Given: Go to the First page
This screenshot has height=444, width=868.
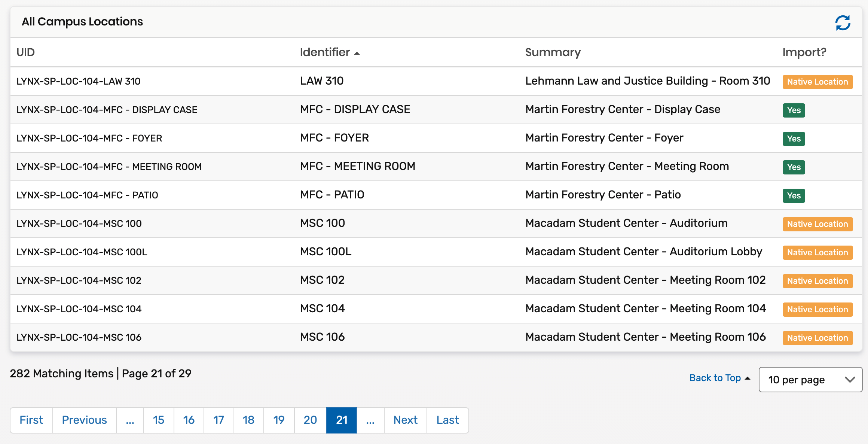Looking at the screenshot, I should pyautogui.click(x=31, y=420).
